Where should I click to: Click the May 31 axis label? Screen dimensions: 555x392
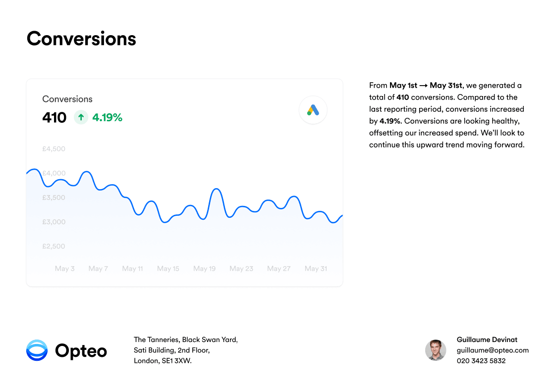(316, 269)
